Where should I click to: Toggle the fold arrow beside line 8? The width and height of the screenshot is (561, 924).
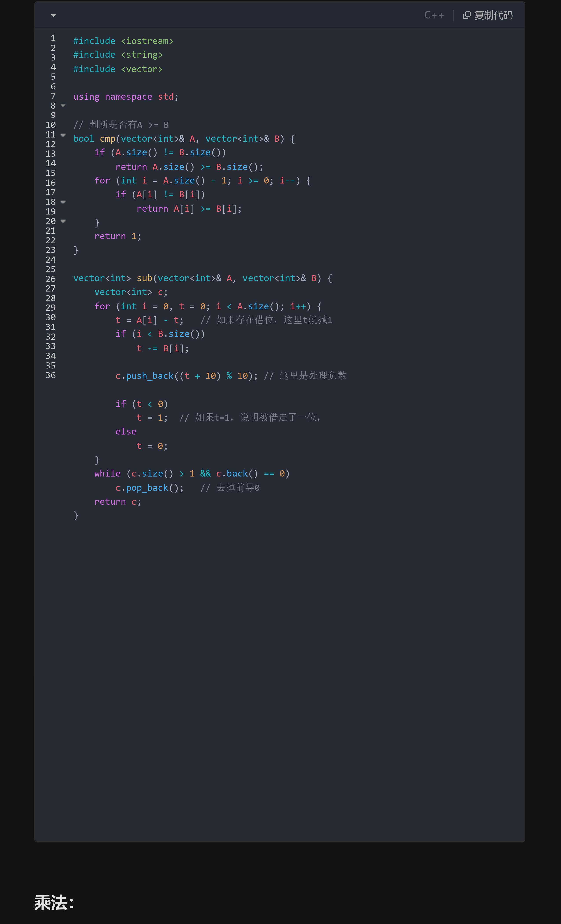tap(63, 106)
